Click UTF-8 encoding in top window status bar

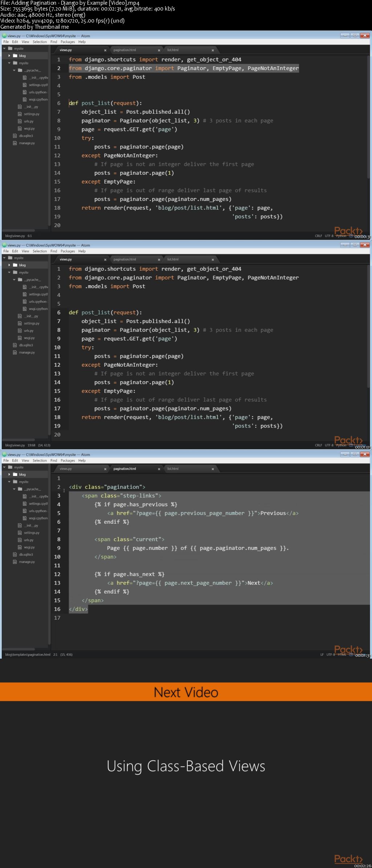[329, 236]
